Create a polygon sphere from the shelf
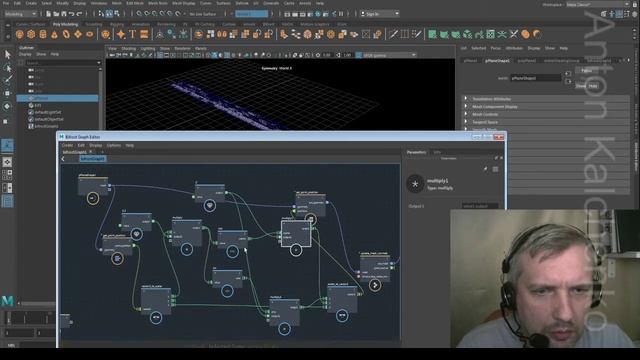The height and width of the screenshot is (360, 640). (20, 35)
